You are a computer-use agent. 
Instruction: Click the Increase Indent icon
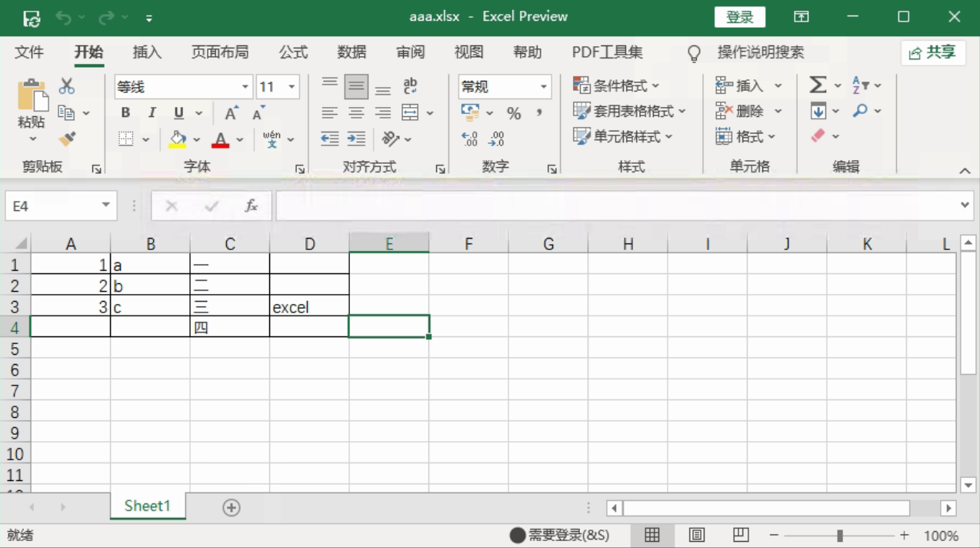[x=356, y=139]
